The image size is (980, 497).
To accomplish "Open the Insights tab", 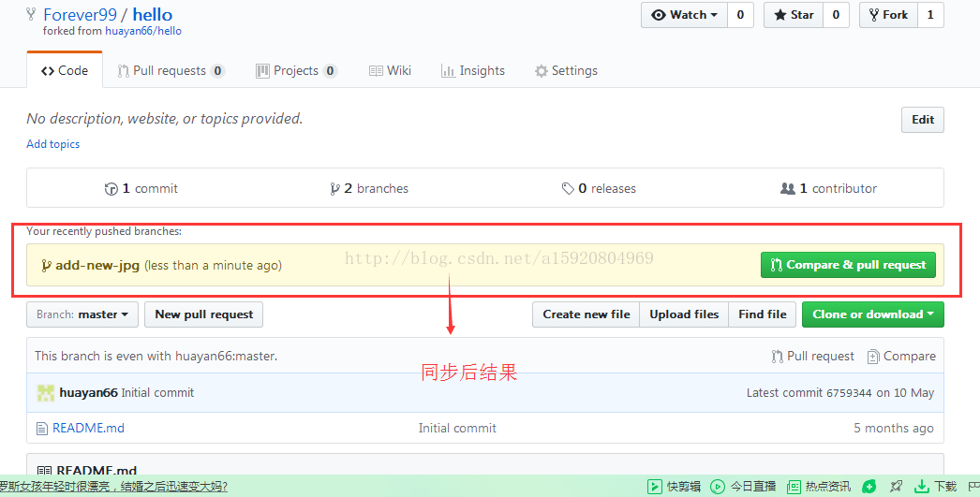I will coord(472,70).
